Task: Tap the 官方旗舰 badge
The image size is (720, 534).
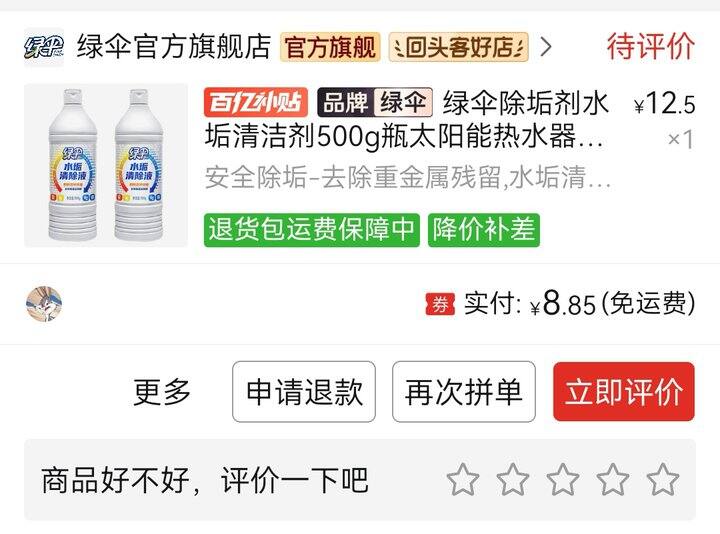Action: (330, 47)
